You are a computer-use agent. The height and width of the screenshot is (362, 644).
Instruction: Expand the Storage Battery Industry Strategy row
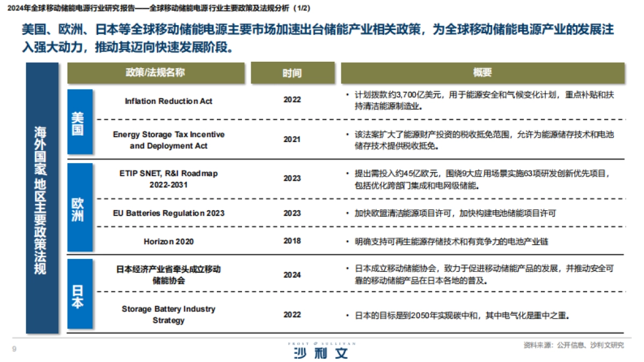(x=169, y=313)
